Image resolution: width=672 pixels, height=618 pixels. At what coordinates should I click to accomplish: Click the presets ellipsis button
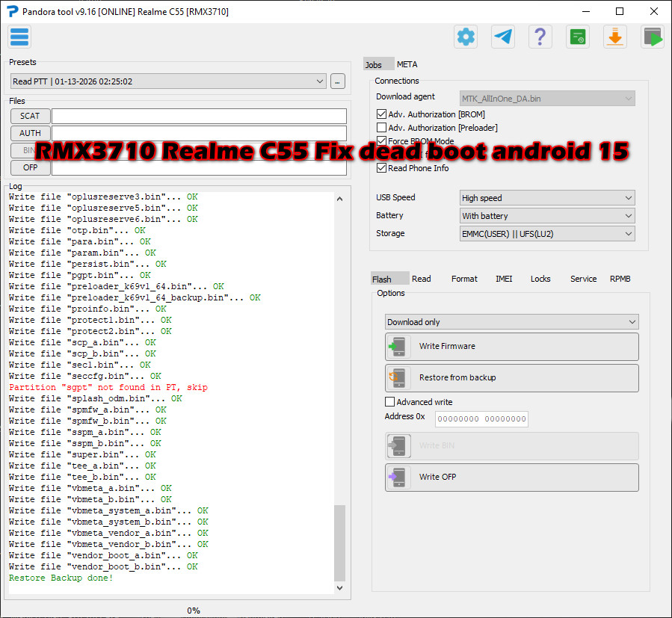(x=338, y=81)
